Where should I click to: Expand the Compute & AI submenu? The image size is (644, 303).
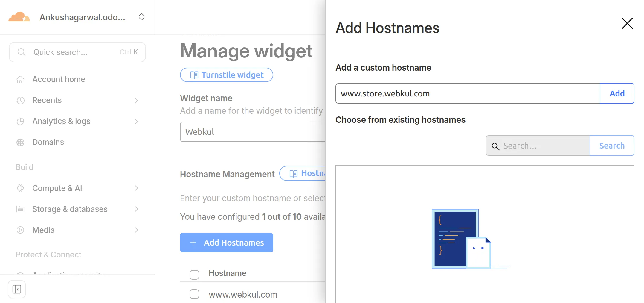pyautogui.click(x=136, y=188)
